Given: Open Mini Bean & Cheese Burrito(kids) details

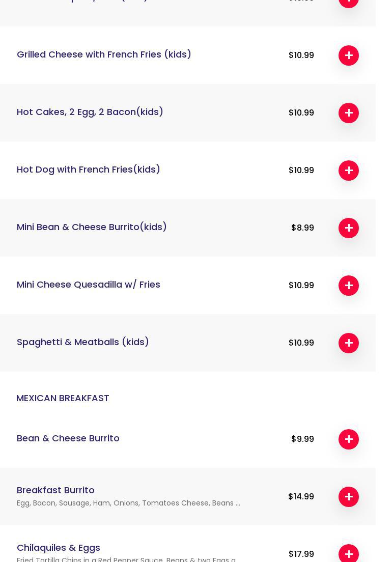Looking at the screenshot, I should (92, 227).
